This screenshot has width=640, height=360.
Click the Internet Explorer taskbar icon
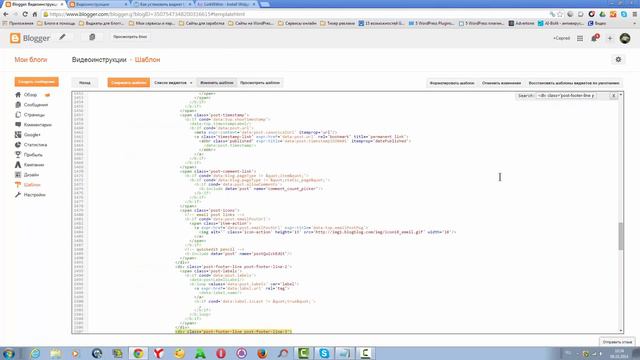pyautogui.click(x=36, y=353)
